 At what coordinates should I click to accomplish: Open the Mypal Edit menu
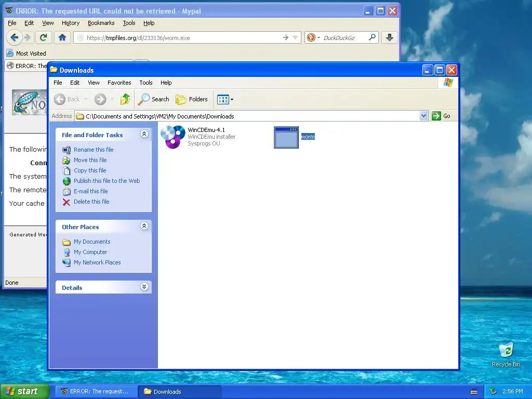29,23
